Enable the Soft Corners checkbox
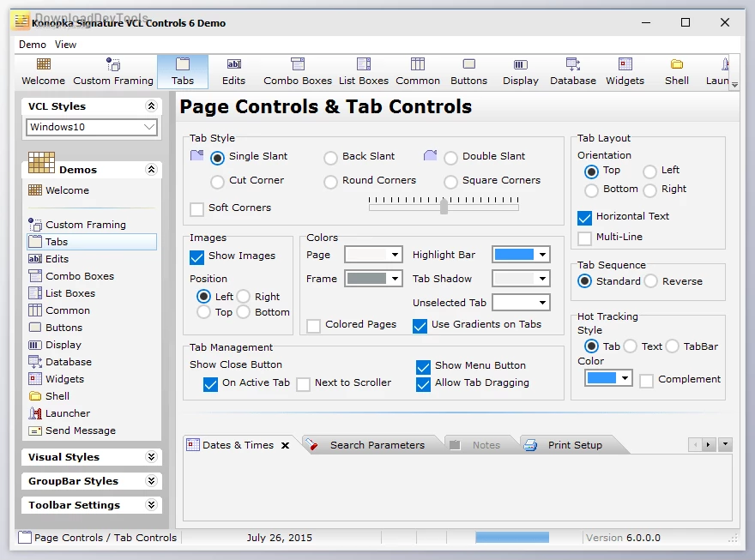Image resolution: width=755 pixels, height=560 pixels. click(197, 208)
